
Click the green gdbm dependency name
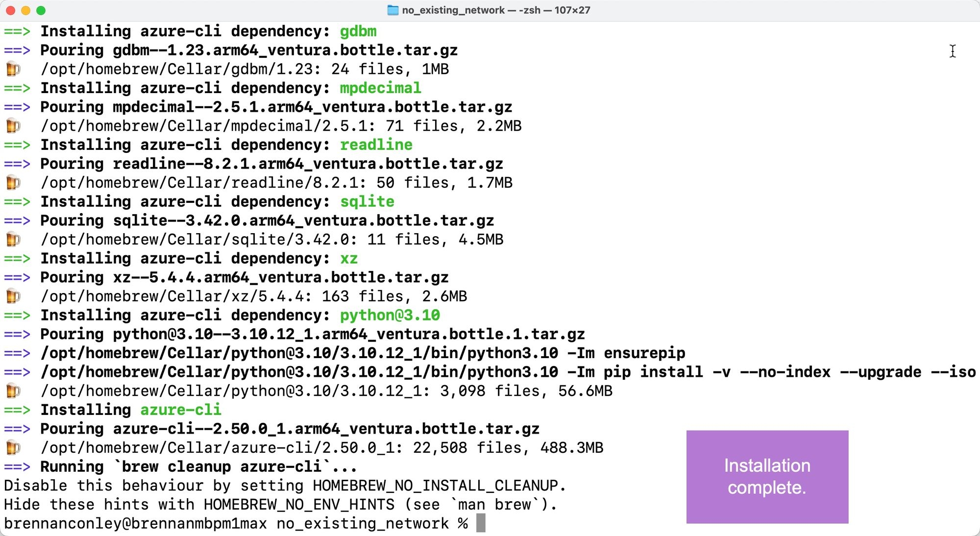358,31
